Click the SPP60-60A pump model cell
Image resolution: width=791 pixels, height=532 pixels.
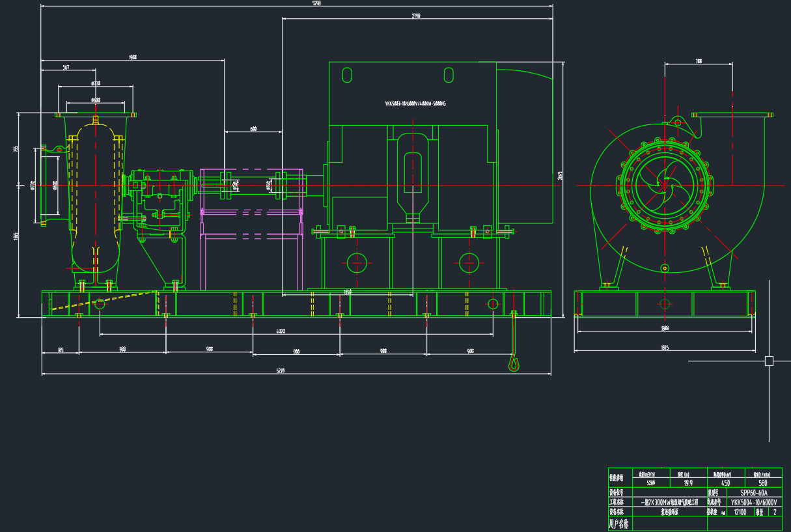click(x=753, y=492)
